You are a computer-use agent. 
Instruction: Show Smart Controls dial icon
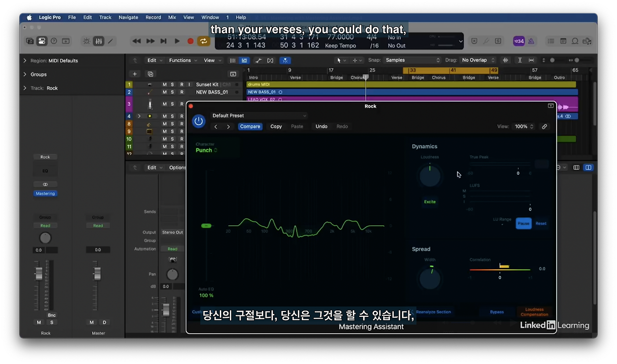[86, 41]
